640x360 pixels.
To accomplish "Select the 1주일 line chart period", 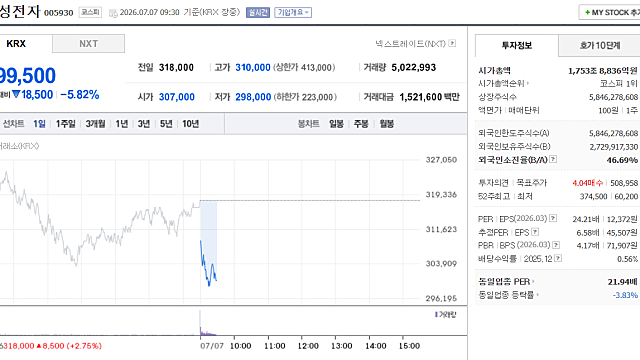I will (x=66, y=124).
